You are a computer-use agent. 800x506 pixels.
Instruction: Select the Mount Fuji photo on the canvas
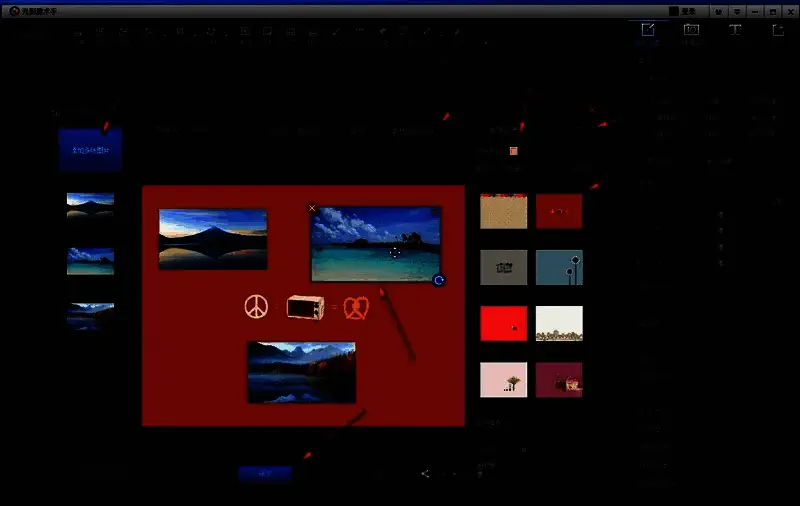coord(213,239)
